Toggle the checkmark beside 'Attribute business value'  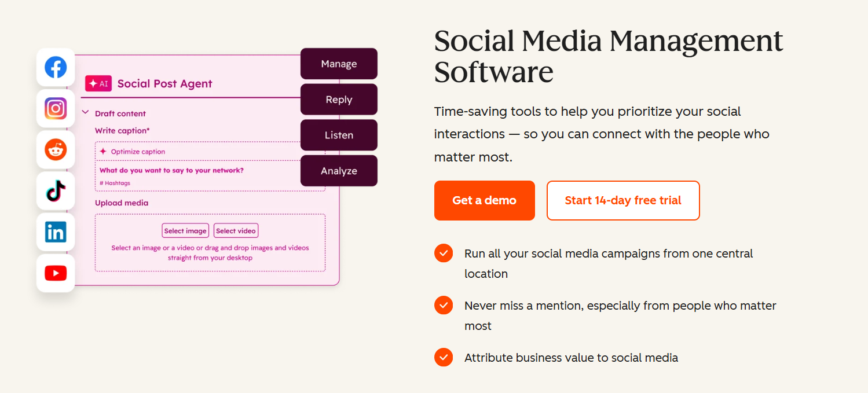(x=443, y=357)
